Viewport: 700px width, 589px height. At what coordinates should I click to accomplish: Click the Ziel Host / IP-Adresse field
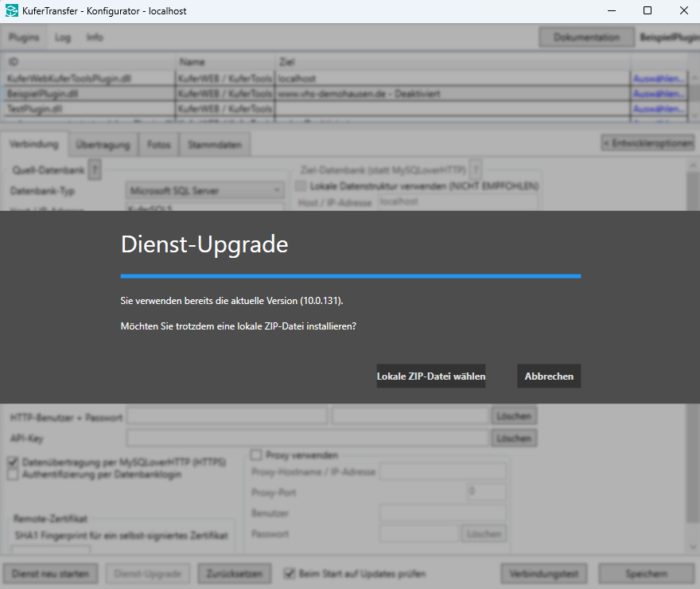457,202
